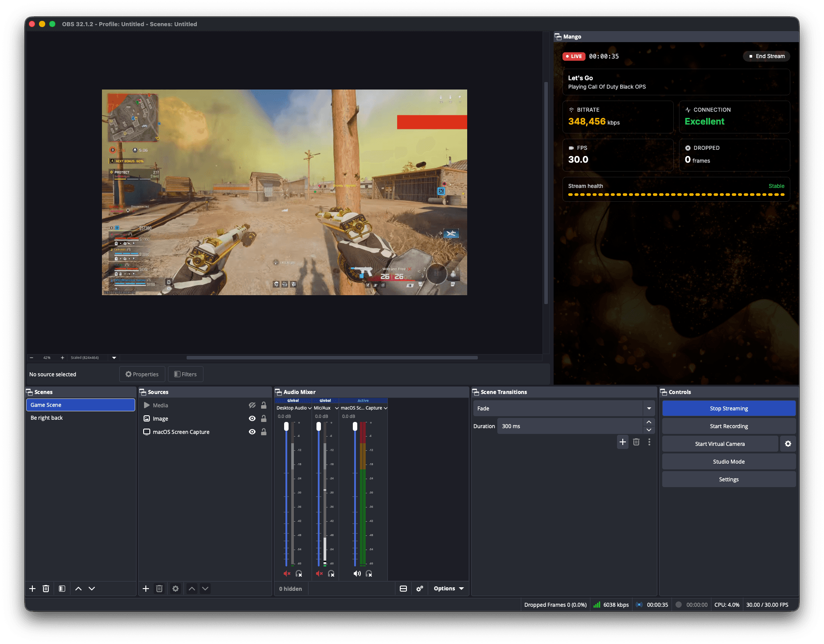Click Stop Streaming button
This screenshot has height=644, width=824.
point(729,408)
